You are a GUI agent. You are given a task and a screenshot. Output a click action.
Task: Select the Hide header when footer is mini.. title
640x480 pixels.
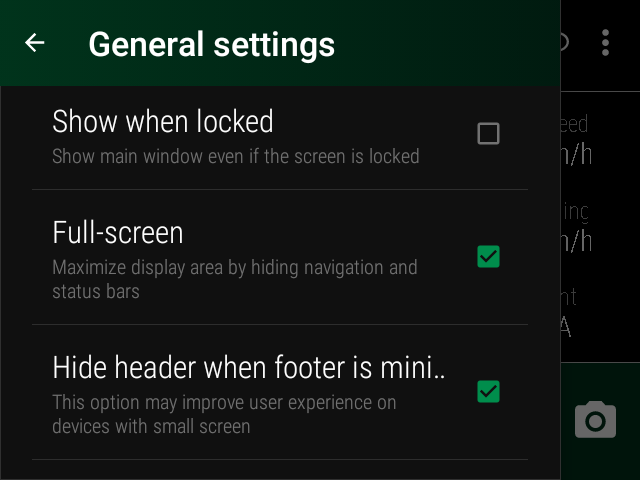point(249,368)
